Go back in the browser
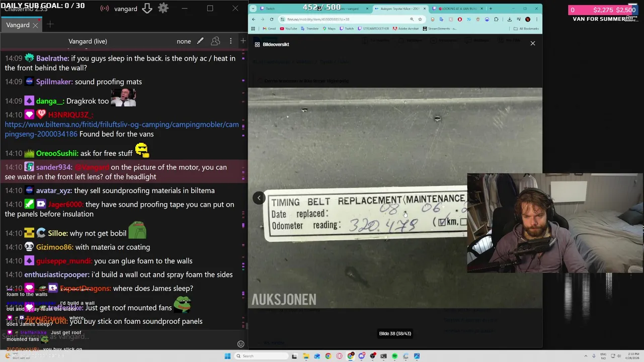Viewport: 644px width, 362px height. 254,19
